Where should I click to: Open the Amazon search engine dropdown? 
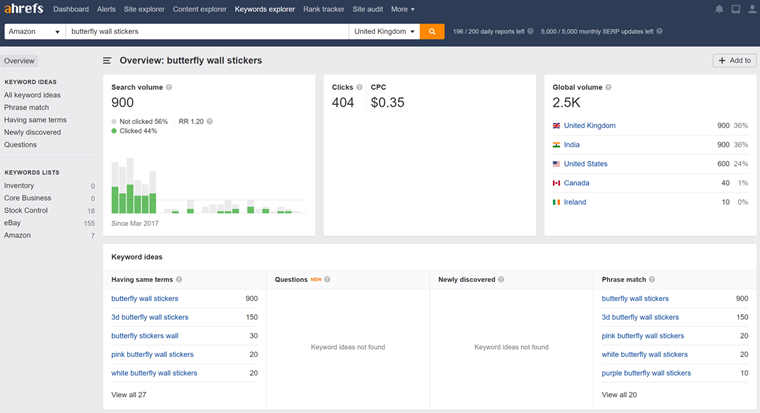(x=35, y=32)
